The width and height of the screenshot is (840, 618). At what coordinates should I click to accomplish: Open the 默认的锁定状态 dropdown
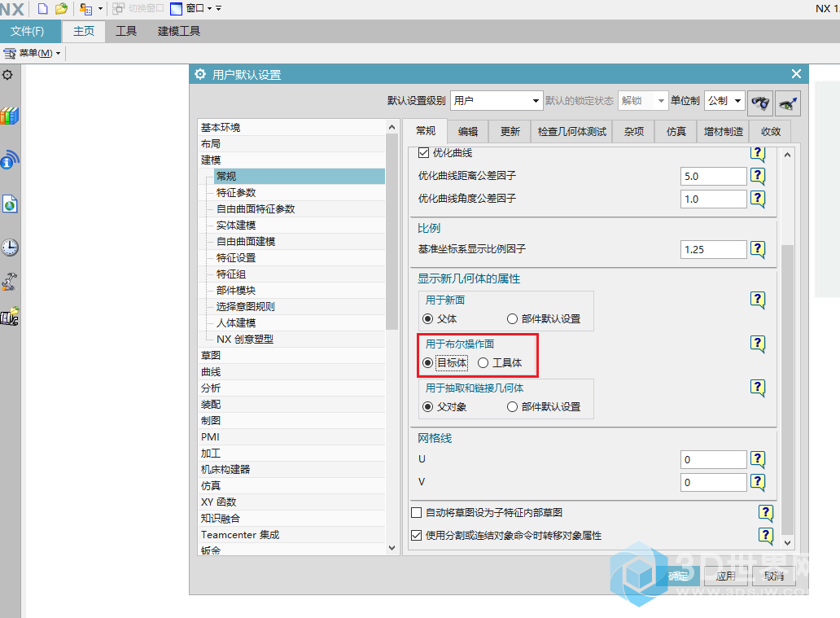tap(643, 101)
